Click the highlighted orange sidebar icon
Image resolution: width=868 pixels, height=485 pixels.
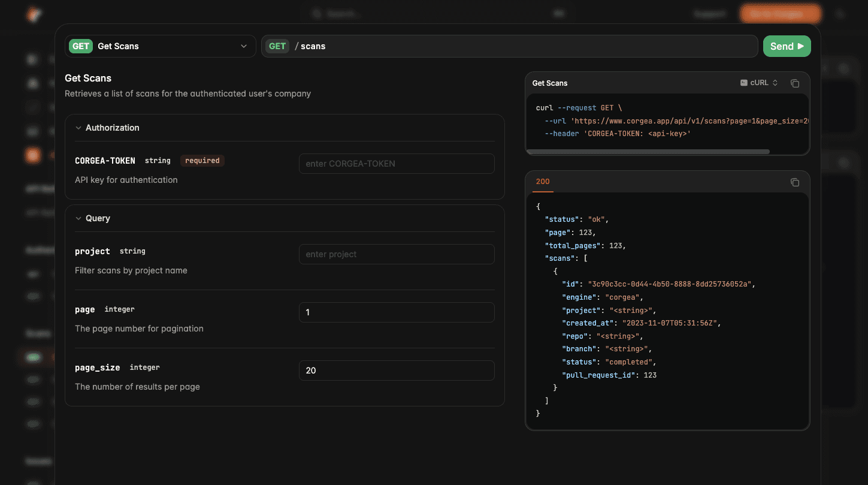[33, 155]
